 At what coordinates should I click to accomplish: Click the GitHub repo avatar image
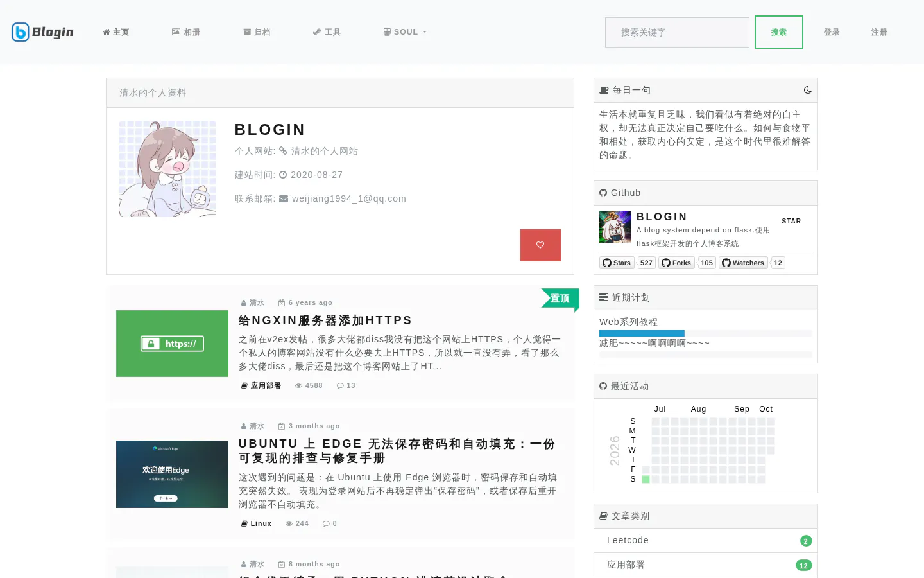coord(615,227)
